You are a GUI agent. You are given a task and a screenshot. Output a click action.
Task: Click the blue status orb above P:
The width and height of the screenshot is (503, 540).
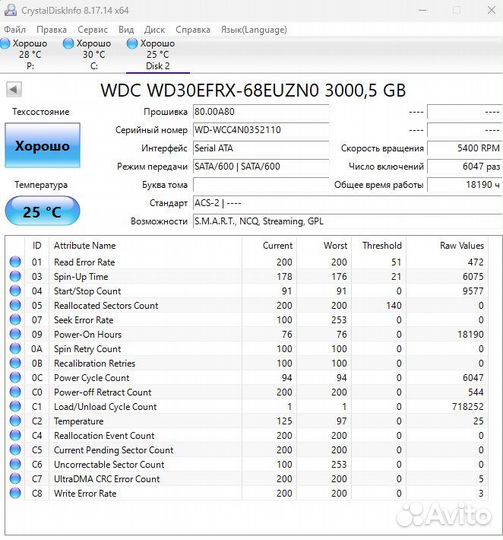tap(5, 43)
